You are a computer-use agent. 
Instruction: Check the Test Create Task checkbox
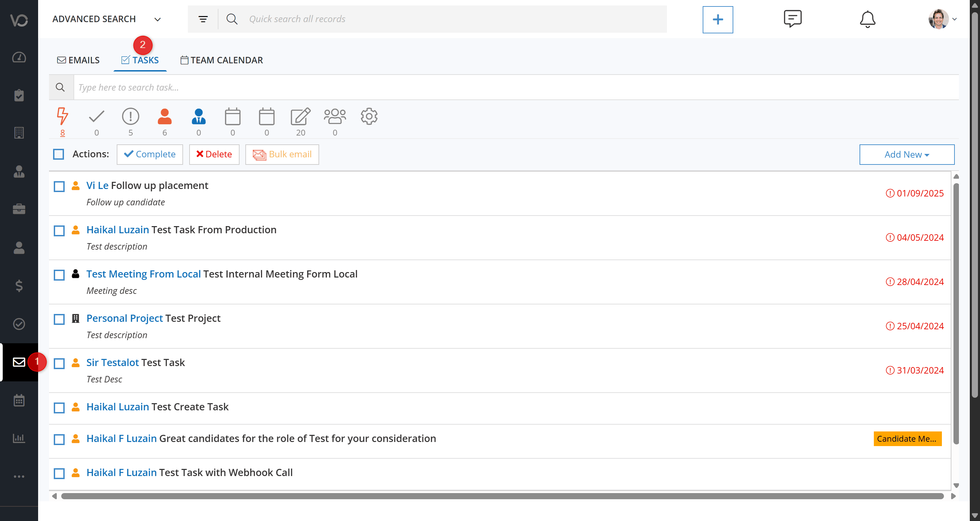59,408
